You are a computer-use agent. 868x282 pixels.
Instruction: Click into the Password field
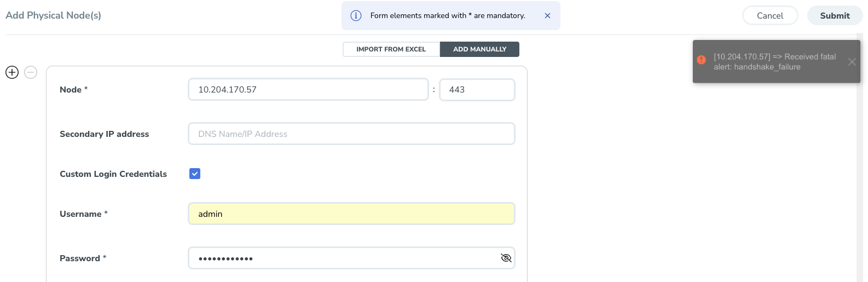[x=351, y=258]
